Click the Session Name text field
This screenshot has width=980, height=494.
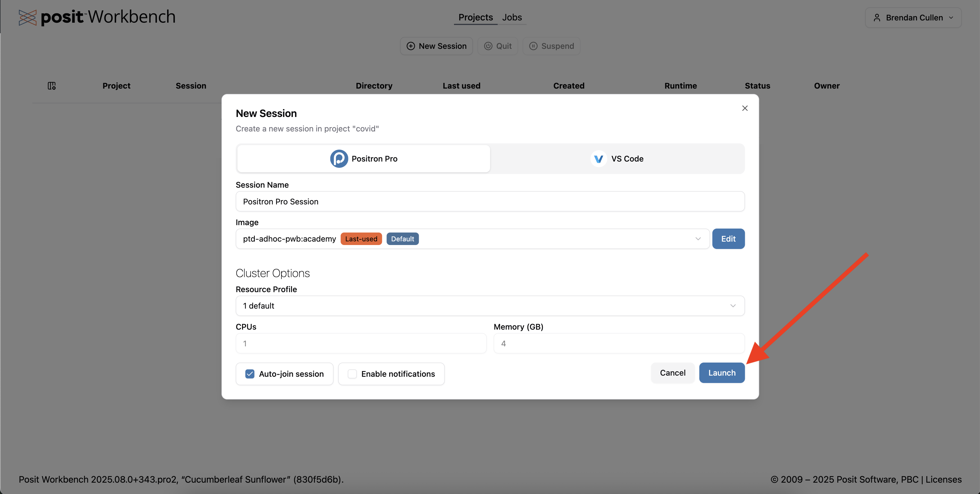click(490, 201)
